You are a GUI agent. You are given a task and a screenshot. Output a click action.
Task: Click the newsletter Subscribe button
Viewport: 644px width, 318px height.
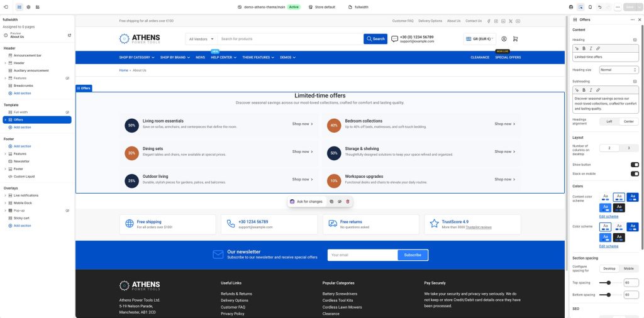(x=413, y=255)
